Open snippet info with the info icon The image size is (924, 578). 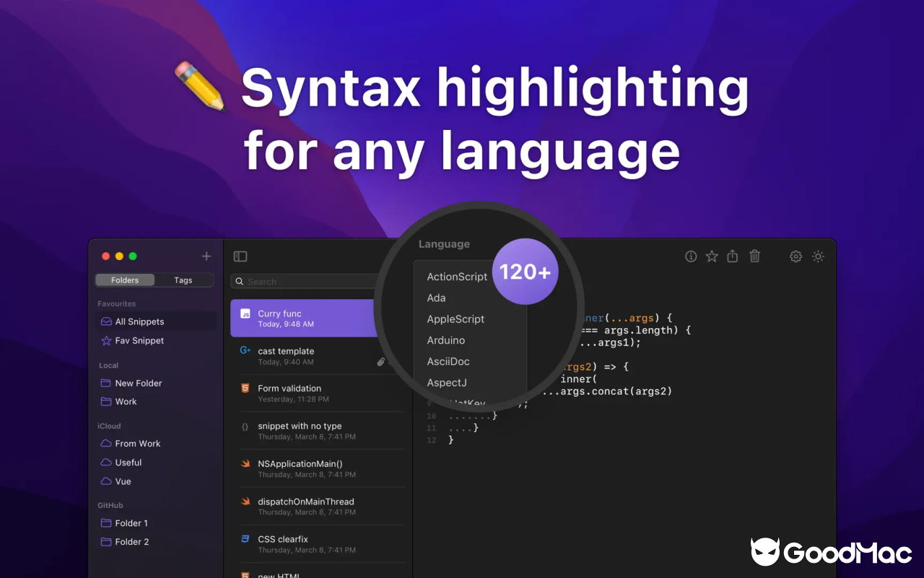tap(691, 256)
